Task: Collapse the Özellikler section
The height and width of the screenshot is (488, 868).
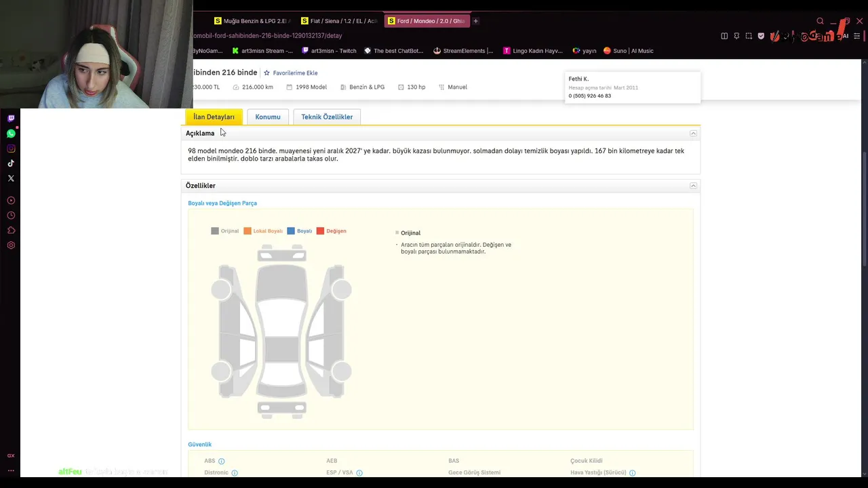Action: pyautogui.click(x=693, y=186)
